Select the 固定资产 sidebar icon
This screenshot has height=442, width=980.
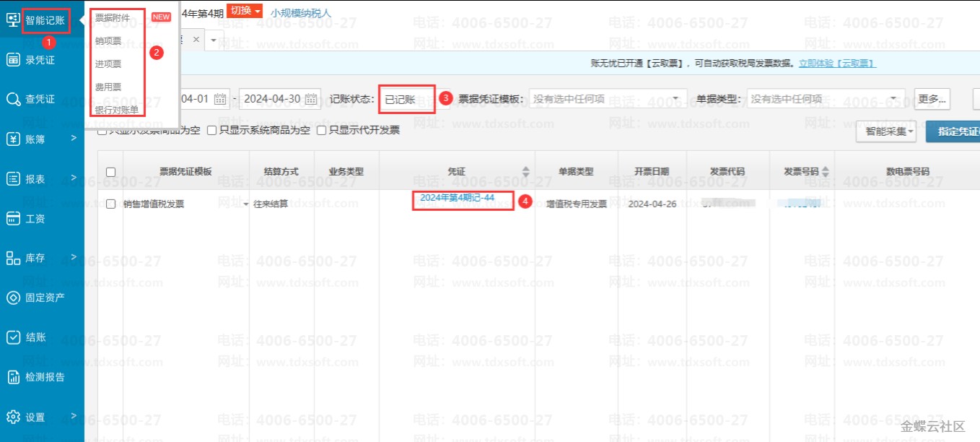[13, 298]
